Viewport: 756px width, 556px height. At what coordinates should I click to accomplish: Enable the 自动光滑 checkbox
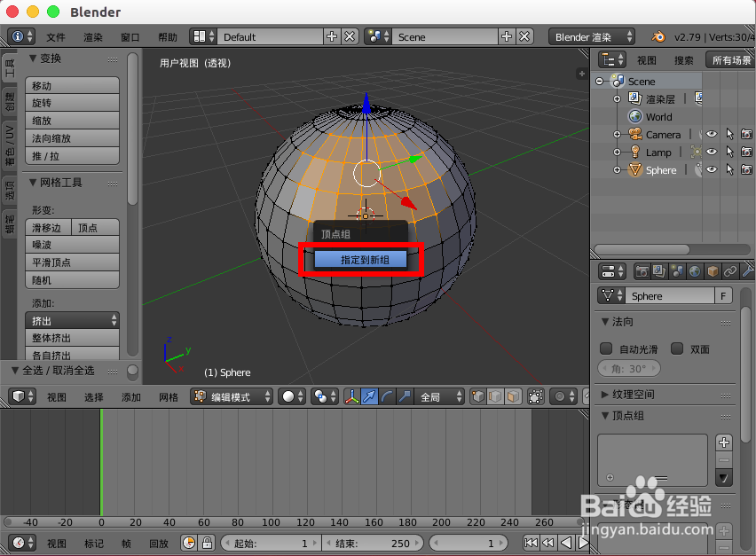(606, 348)
